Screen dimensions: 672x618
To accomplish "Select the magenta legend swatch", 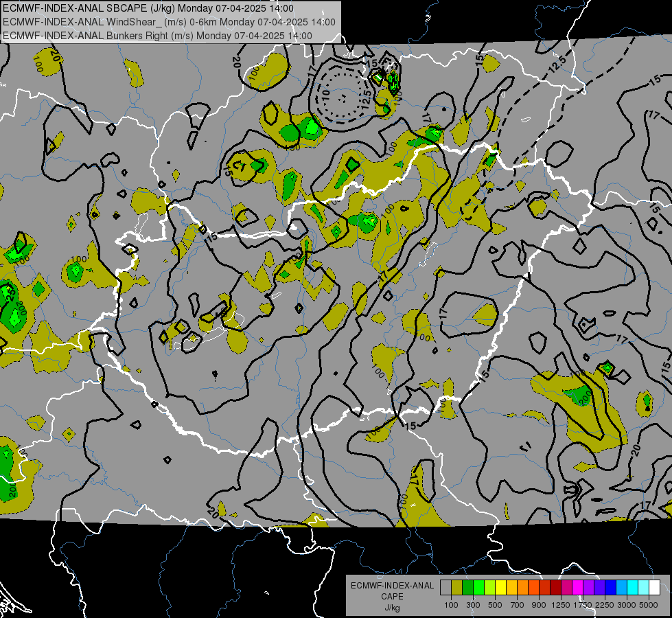I will pos(578,587).
